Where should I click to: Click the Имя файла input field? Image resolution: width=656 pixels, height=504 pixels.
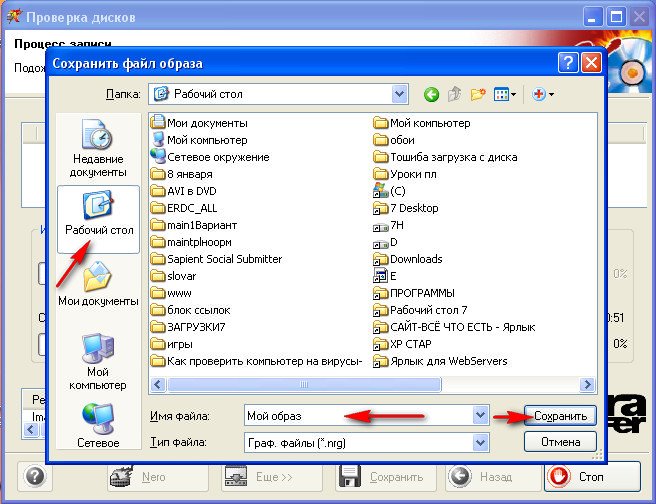[359, 415]
